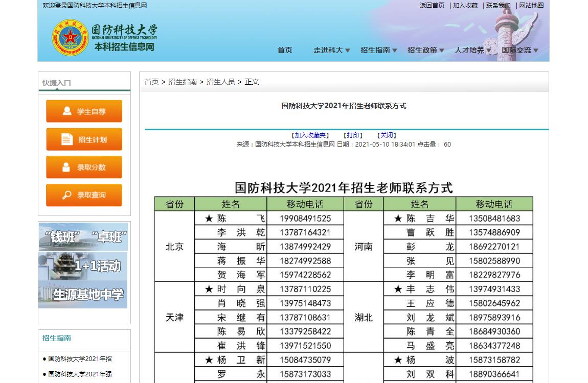This screenshot has height=383, width=588.
Task: Select phone number 15873158782
Action: (x=494, y=360)
